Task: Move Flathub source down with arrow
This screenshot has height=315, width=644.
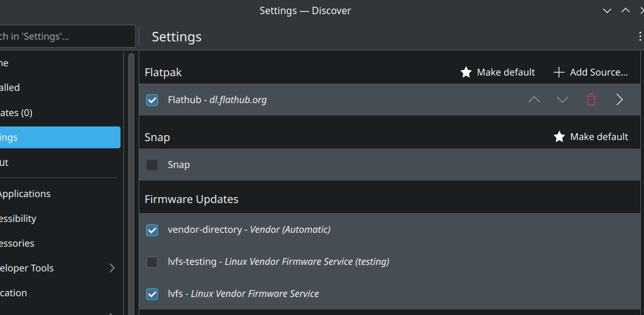Action: click(562, 99)
